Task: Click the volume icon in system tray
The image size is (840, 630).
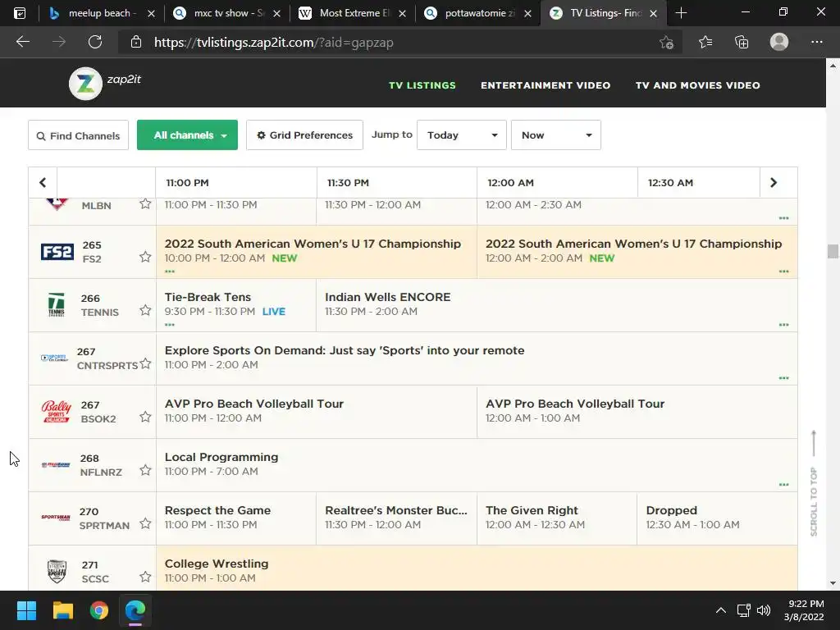Action: [x=764, y=610]
